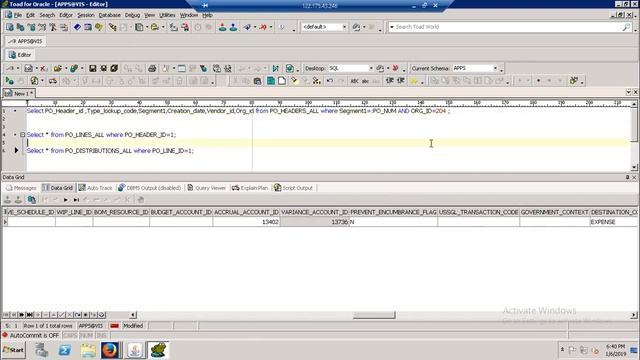Click the Undo arrow icon in the editor toolbar
The width and height of the screenshot is (640, 360).
[329, 81]
